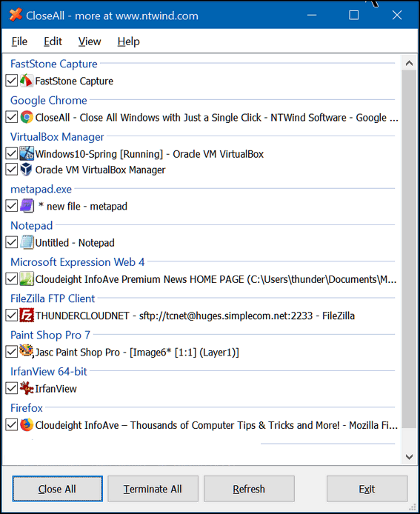Image resolution: width=420 pixels, height=514 pixels.
Task: Uncheck the Windows10-Spring [Running] checkbox
Action: pos(11,153)
